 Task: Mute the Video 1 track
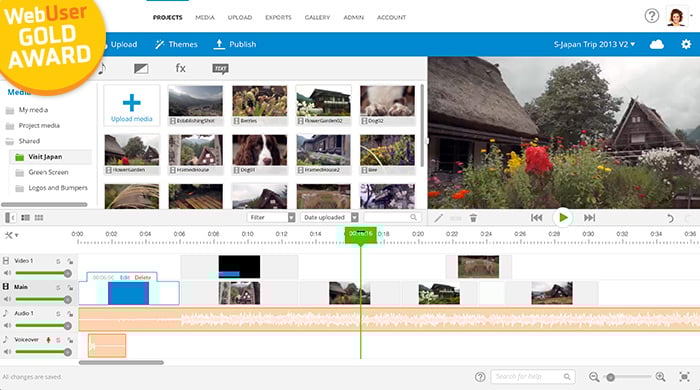pyautogui.click(x=7, y=273)
